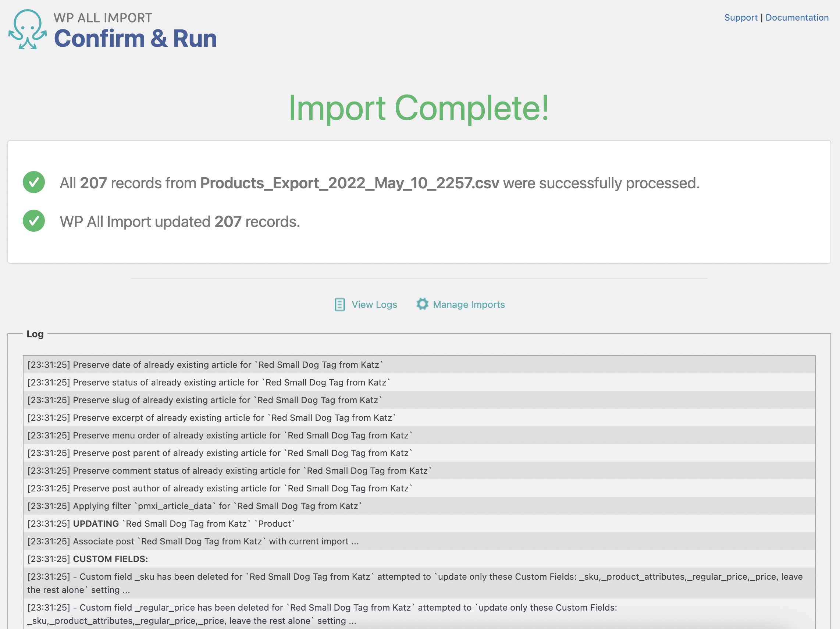
Task: Open the Documentation link
Action: (797, 18)
